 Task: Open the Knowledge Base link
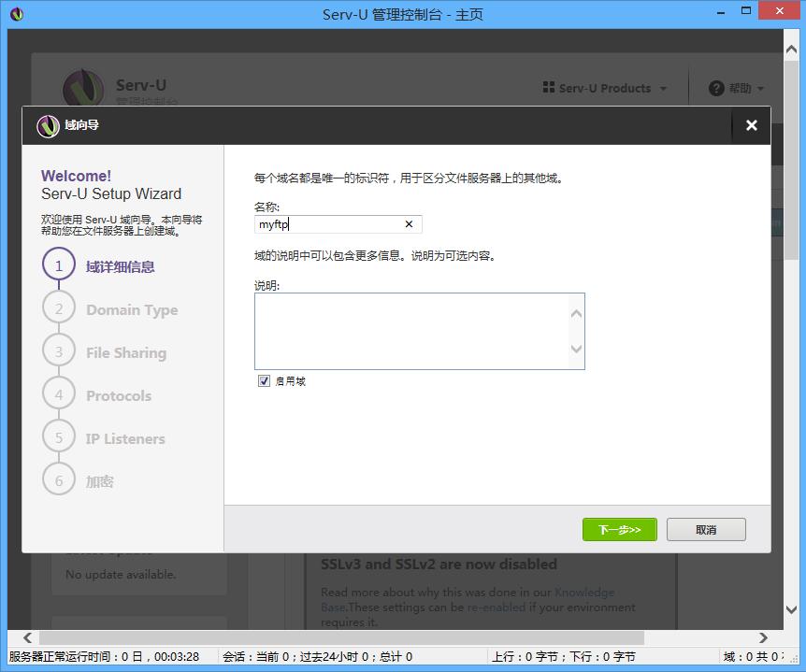[584, 593]
